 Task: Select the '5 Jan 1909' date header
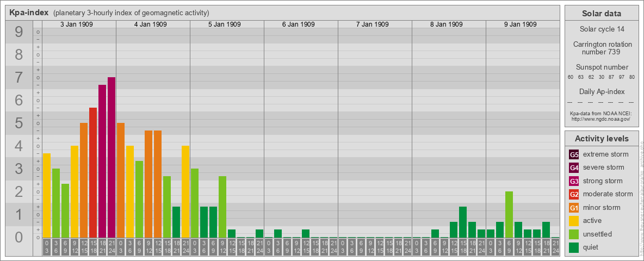224,24
